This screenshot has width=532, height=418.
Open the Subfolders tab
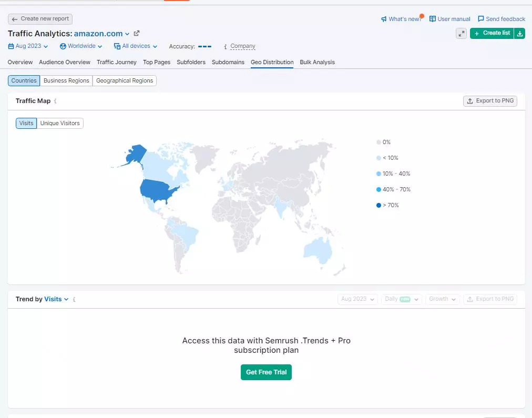191,62
